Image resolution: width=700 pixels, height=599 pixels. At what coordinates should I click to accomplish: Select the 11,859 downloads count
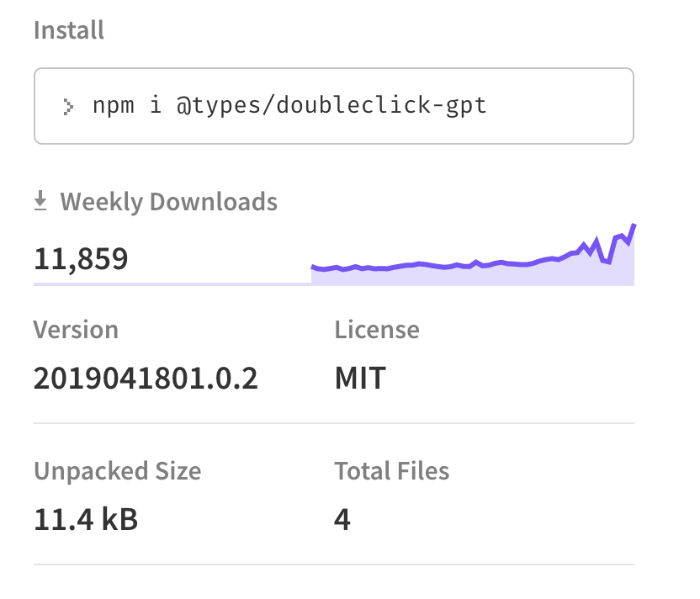coord(81,259)
